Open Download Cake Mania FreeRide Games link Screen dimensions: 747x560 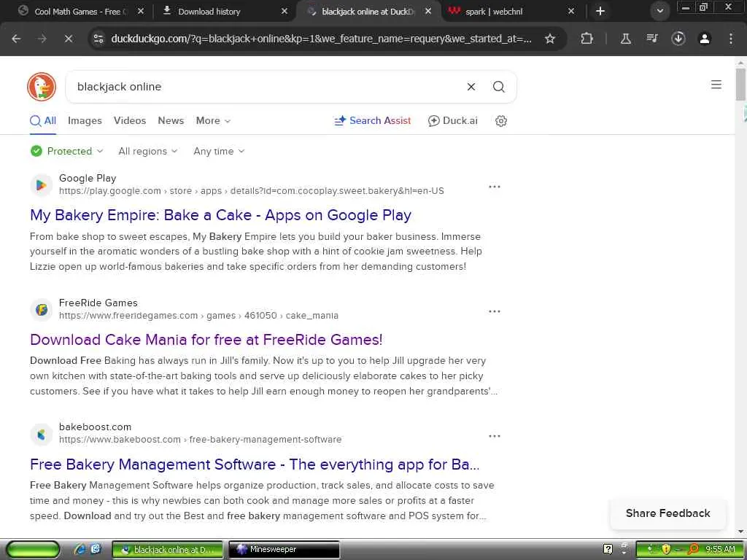pos(206,340)
